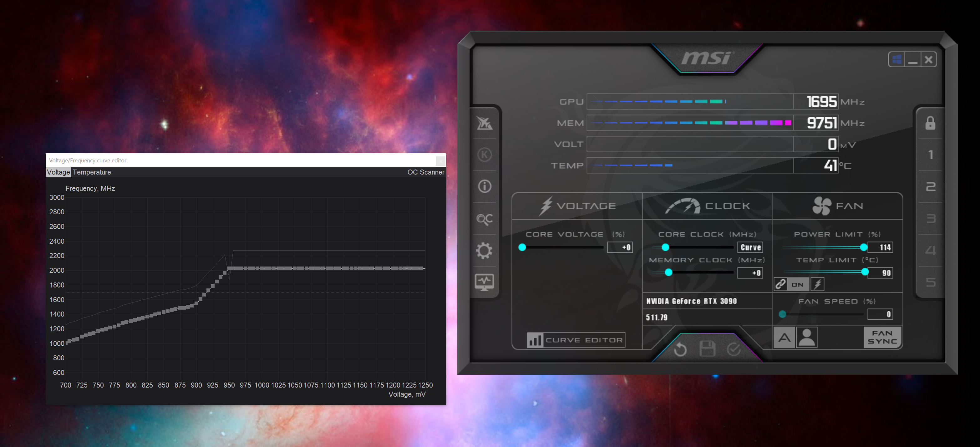The height and width of the screenshot is (447, 980).
Task: Select the Voltage panel header
Action: coord(577,206)
